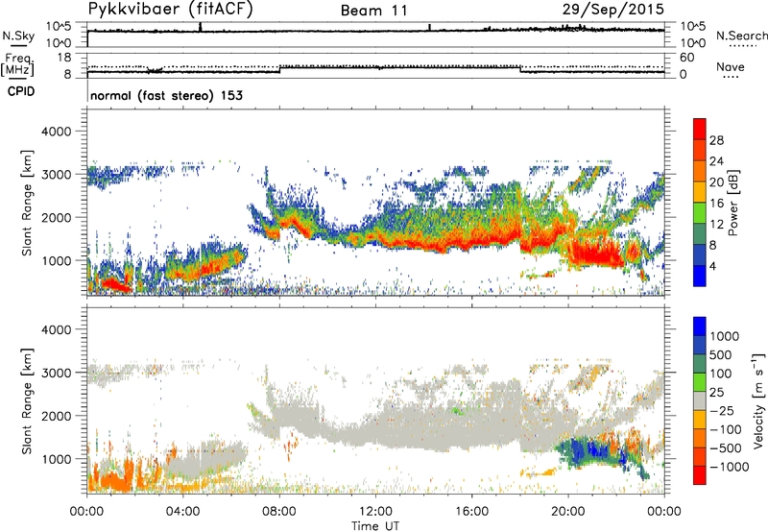This screenshot has height=532, width=768.
Task: Pick the orange 20–24 dB colorbar segment
Action: (x=700, y=172)
